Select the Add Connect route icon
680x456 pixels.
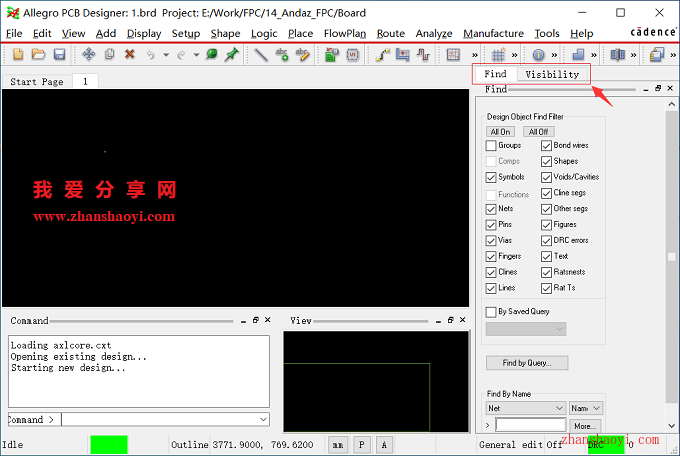[382, 55]
